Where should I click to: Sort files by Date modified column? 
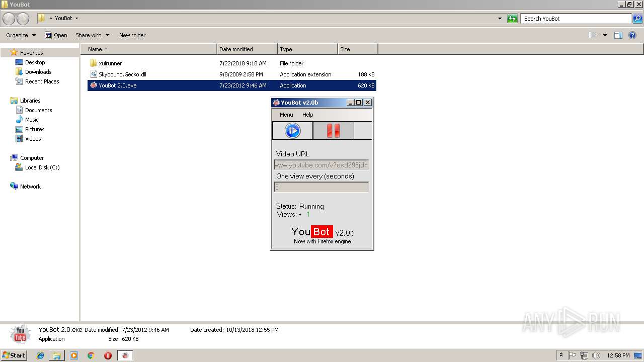pos(247,49)
